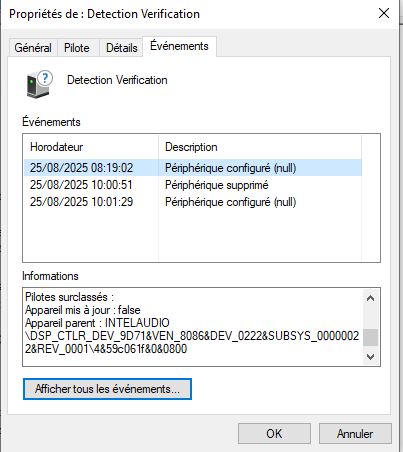Click the Appareil parent INTELAUDIO text line
The height and width of the screenshot is (452, 403).
coord(97,323)
